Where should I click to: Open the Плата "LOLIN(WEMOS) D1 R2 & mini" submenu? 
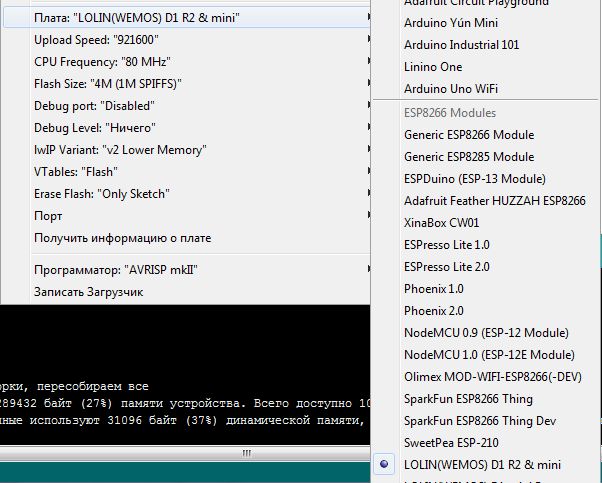click(187, 18)
